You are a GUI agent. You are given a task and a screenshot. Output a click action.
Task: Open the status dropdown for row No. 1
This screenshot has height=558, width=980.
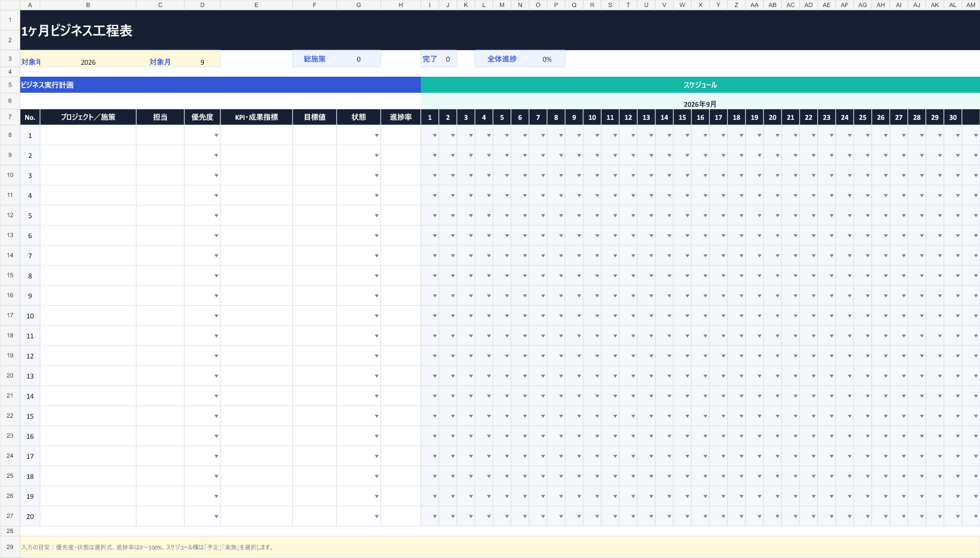click(376, 135)
